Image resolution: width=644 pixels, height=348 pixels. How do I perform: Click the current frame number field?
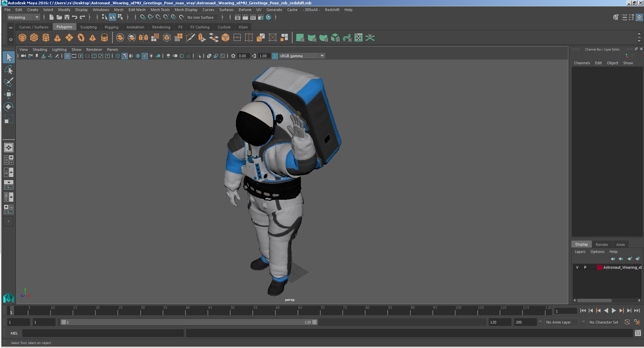565,311
